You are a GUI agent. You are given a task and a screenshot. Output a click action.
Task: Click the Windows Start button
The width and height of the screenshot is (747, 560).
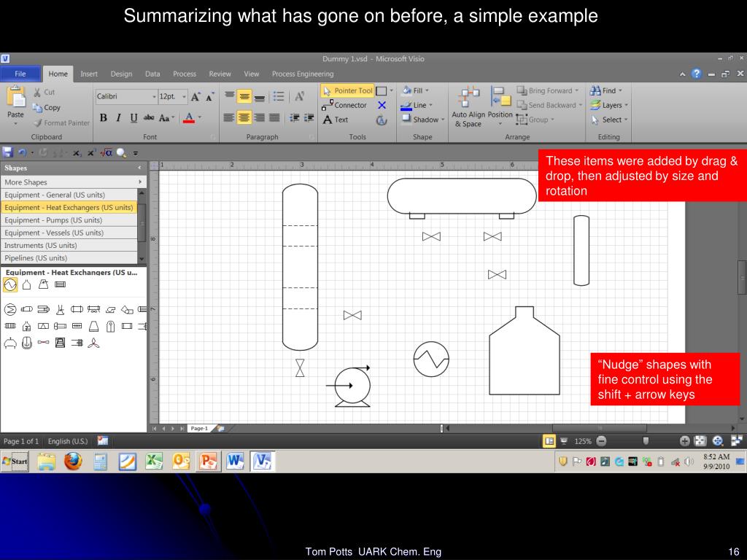click(15, 461)
